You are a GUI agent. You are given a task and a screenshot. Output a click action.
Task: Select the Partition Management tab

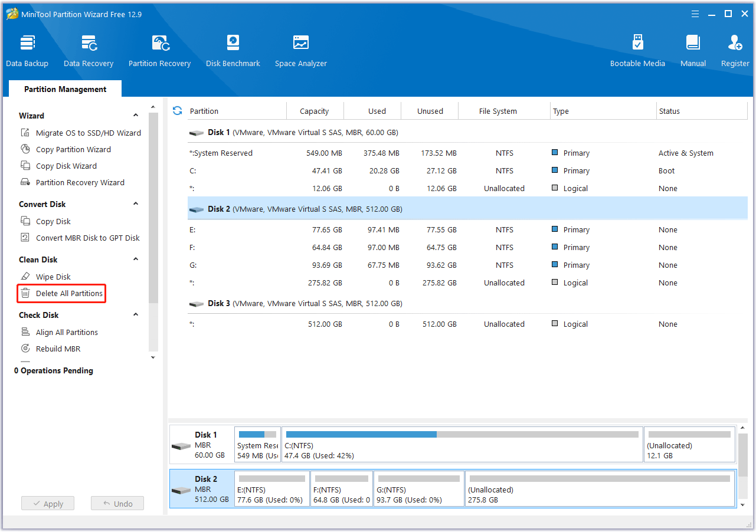[66, 89]
